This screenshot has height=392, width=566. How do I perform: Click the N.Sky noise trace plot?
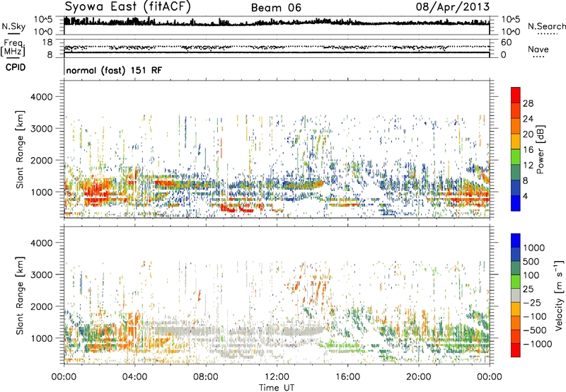click(277, 25)
